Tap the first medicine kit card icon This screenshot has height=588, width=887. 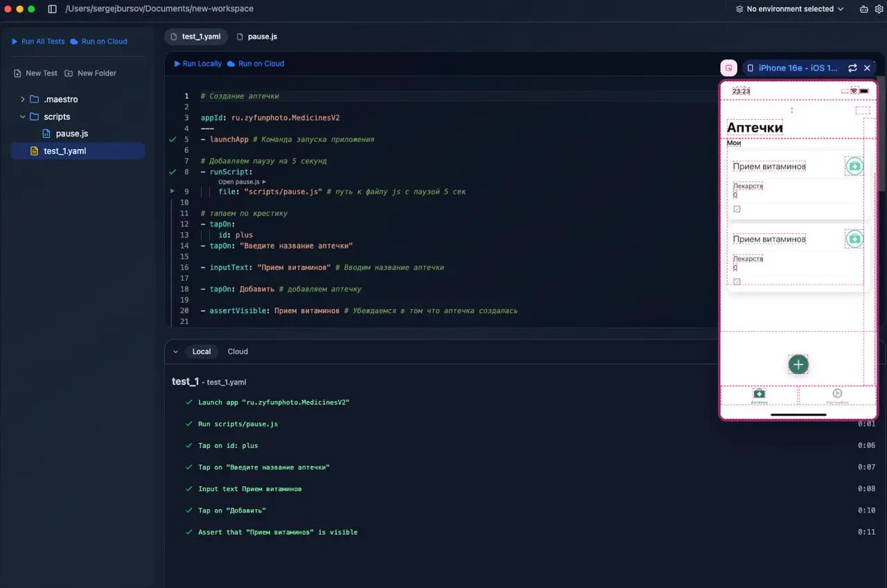pyautogui.click(x=854, y=166)
